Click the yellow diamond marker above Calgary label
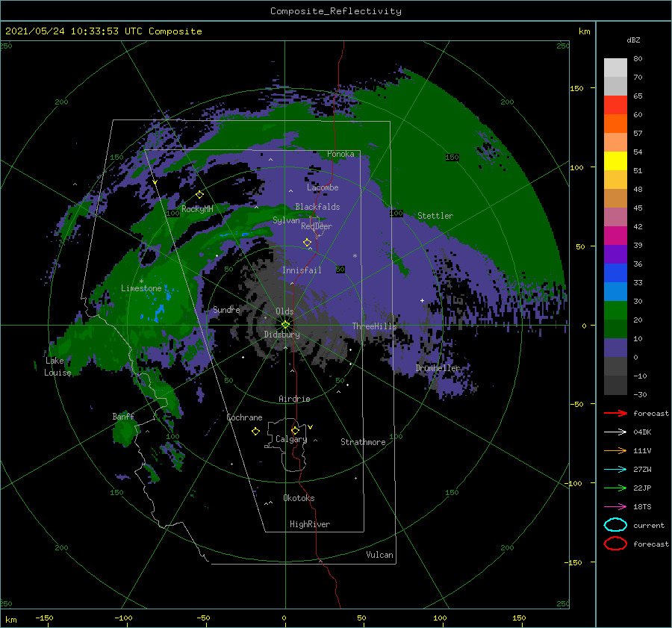This screenshot has height=628, width=672. [295, 430]
